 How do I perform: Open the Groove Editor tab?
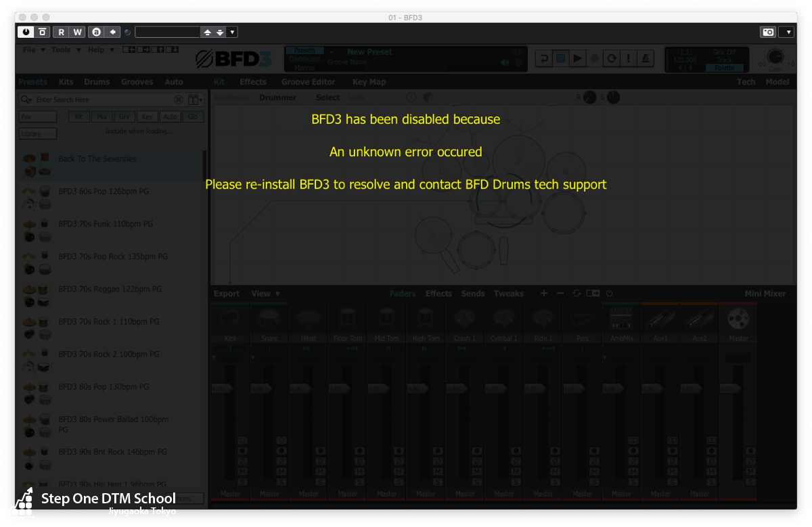(309, 82)
